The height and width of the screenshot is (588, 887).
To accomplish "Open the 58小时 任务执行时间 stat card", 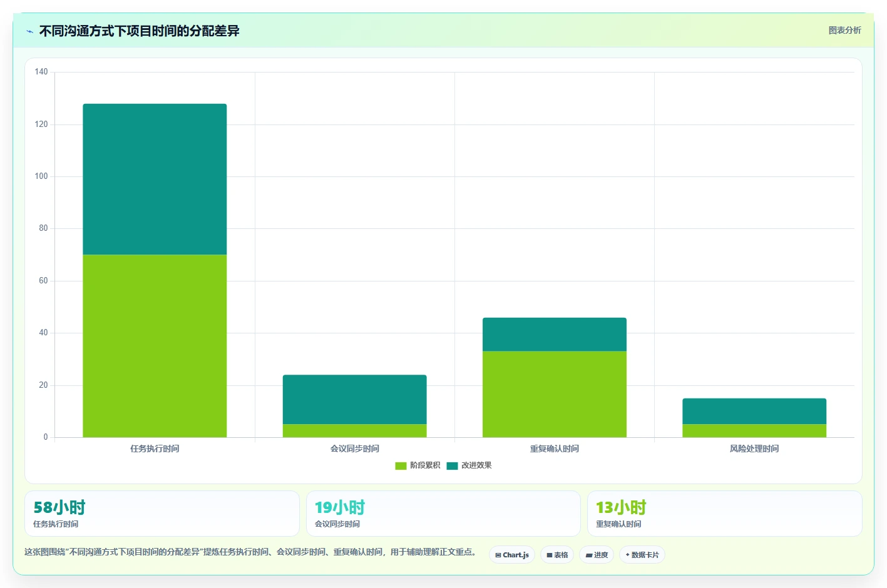I will pyautogui.click(x=162, y=514).
